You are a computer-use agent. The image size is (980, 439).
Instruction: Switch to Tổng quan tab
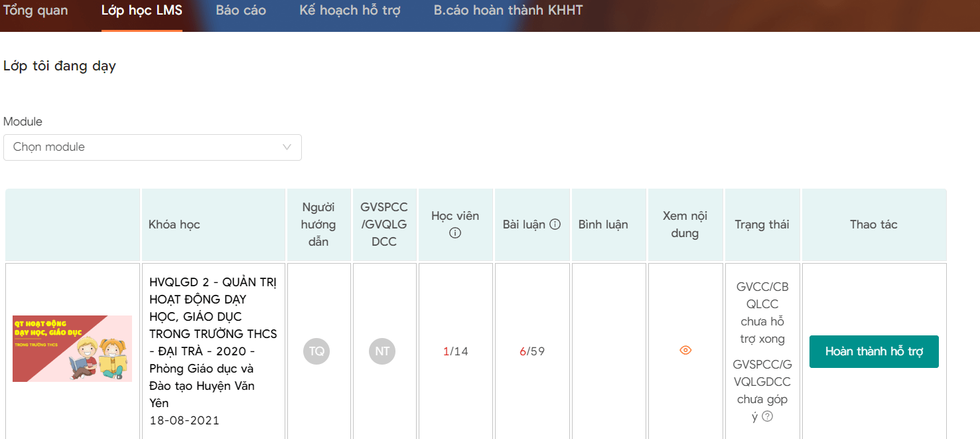(x=36, y=11)
